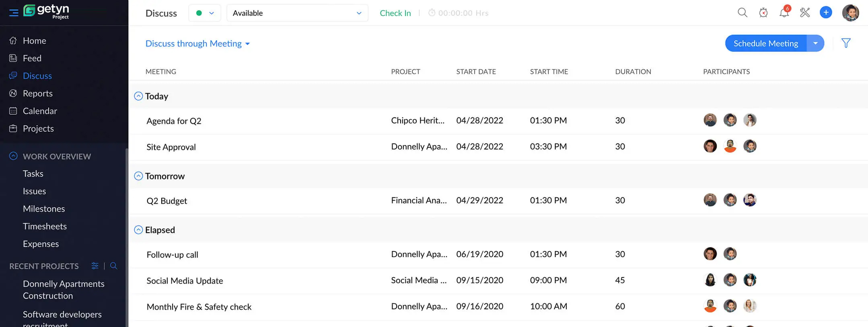Click the Schedule Meeting button
This screenshot has height=327, width=868.
point(766,43)
